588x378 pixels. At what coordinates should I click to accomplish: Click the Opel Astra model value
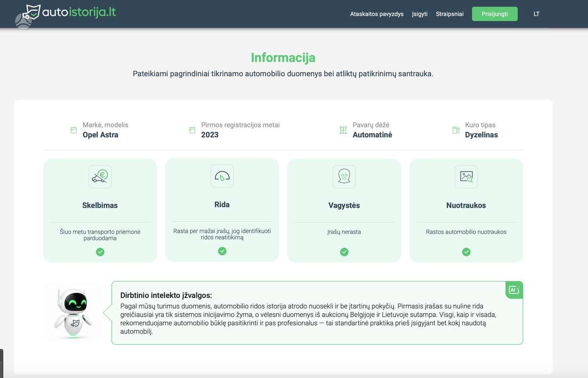(x=100, y=135)
